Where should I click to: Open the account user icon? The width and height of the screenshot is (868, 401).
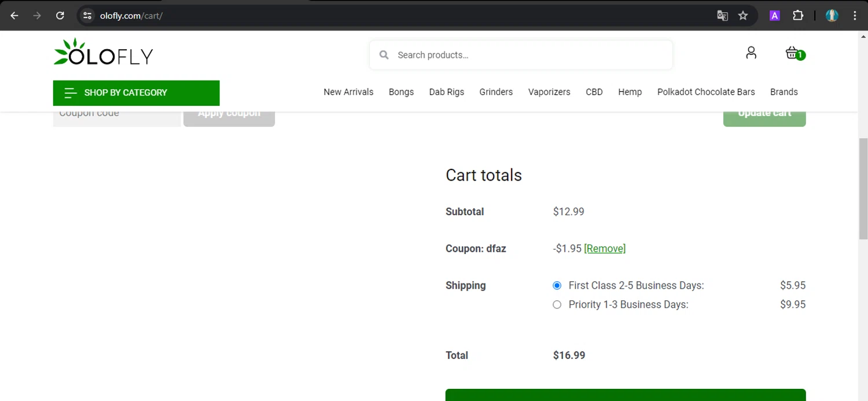[x=751, y=53]
